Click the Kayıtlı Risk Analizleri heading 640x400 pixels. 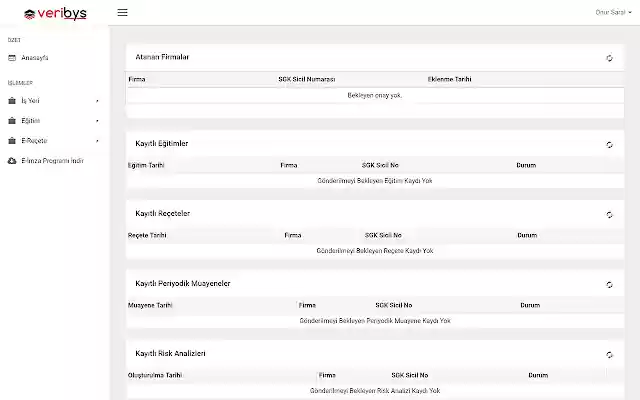point(170,353)
